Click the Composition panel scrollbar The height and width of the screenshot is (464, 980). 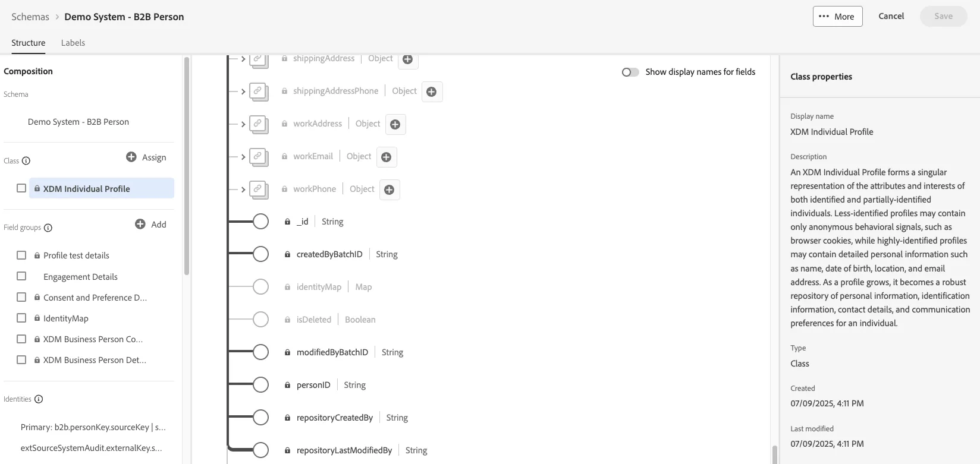(x=187, y=166)
